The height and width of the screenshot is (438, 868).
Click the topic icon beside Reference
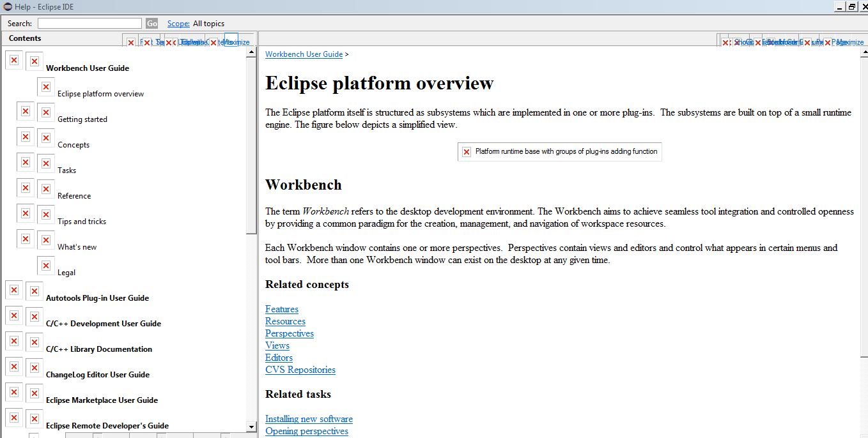click(x=46, y=189)
